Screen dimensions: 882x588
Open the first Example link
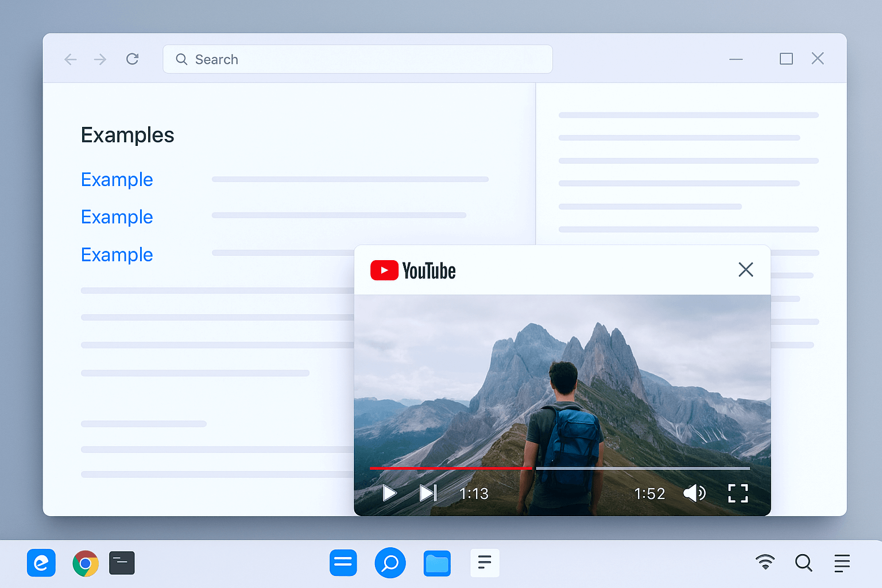[117, 180]
